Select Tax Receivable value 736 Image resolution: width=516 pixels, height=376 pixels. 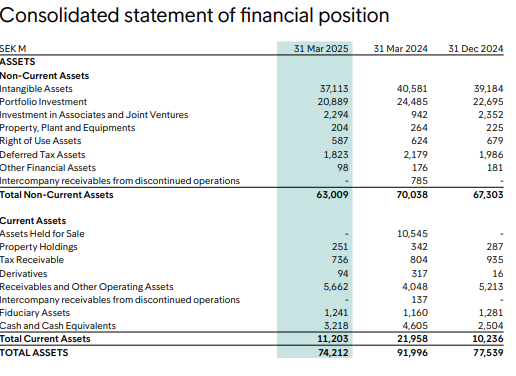[340, 260]
